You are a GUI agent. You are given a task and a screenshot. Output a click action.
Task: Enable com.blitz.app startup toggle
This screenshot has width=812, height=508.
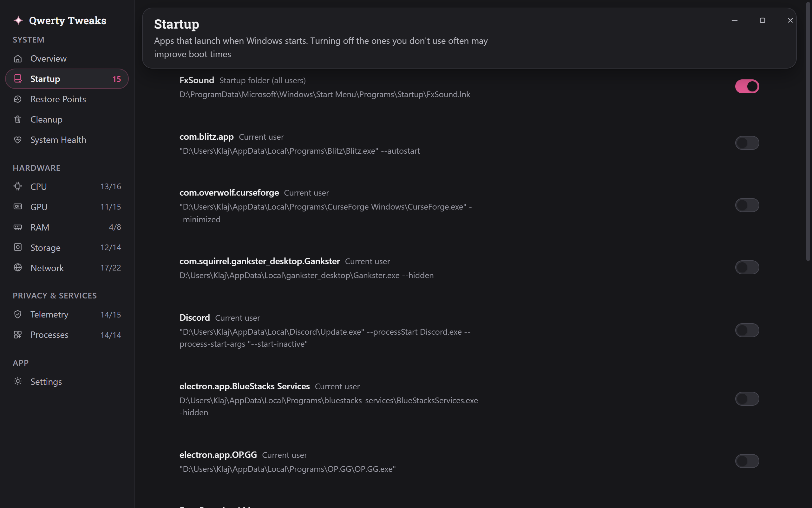tap(747, 143)
